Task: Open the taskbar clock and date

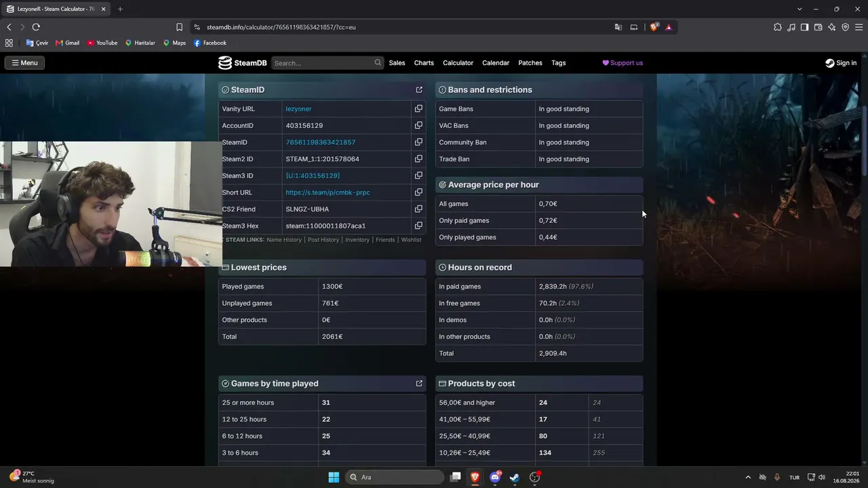Action: coord(846,477)
